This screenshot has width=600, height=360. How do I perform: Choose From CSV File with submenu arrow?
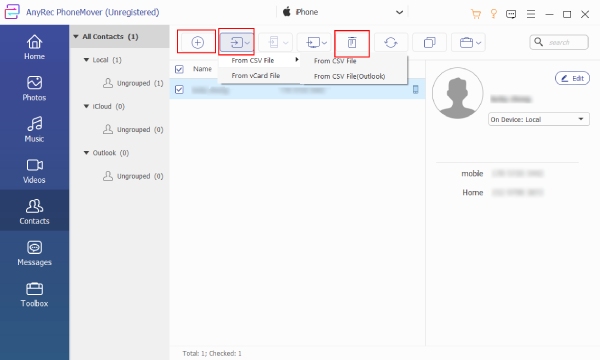(259, 60)
